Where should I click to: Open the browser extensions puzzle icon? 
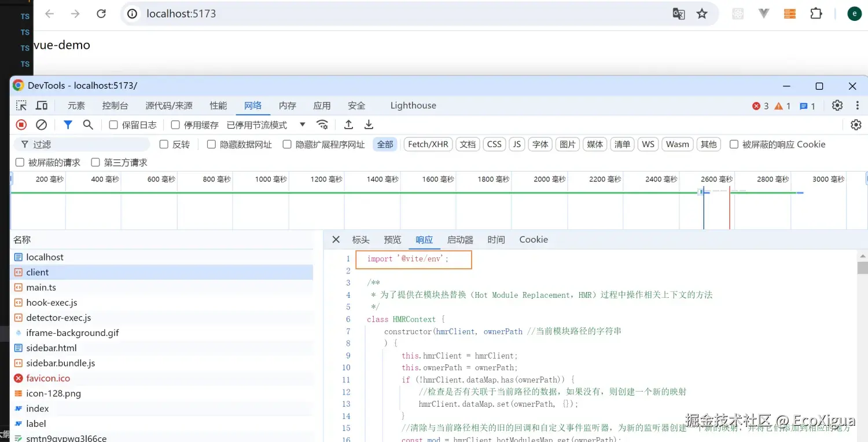click(816, 13)
